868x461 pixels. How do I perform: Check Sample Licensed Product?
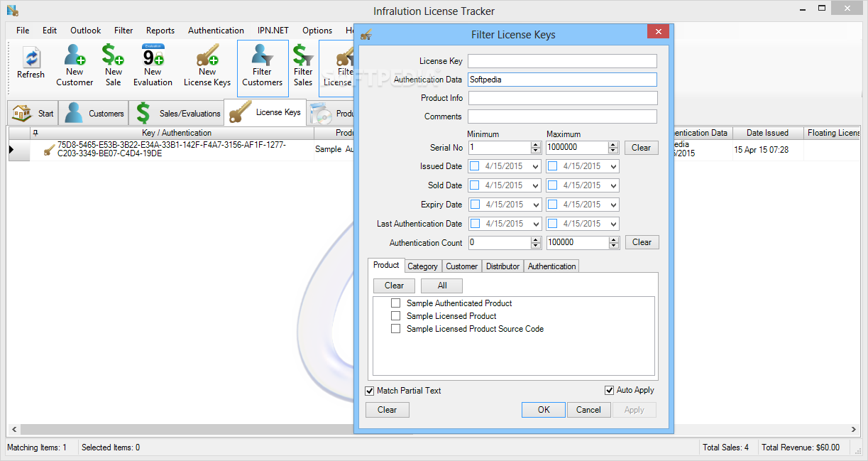point(395,316)
